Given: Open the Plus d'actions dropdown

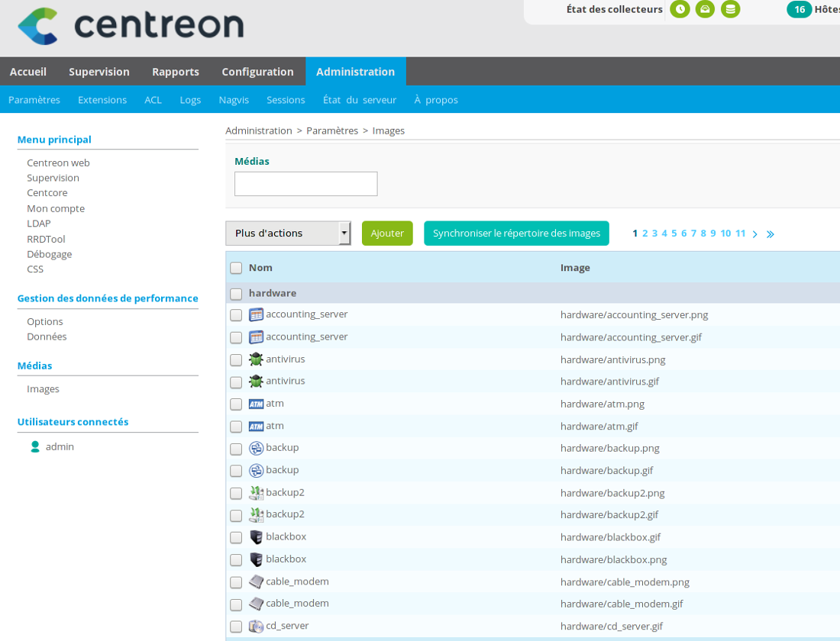Looking at the screenshot, I should 288,233.
